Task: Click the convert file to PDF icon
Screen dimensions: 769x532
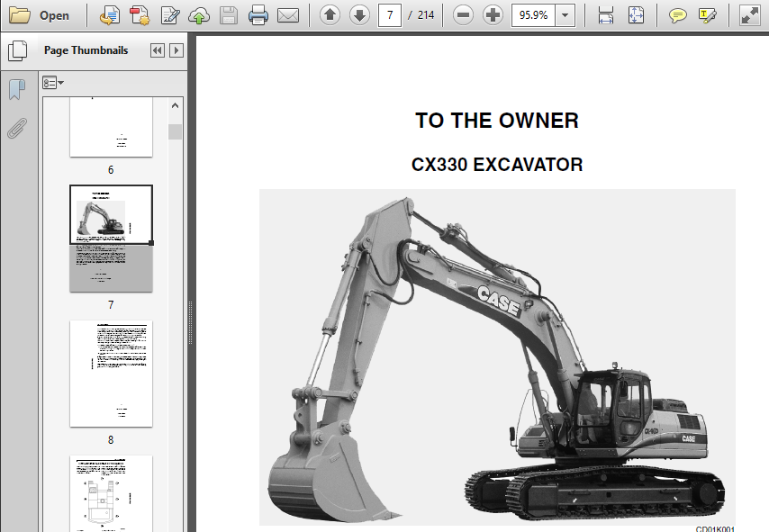Action: point(109,15)
